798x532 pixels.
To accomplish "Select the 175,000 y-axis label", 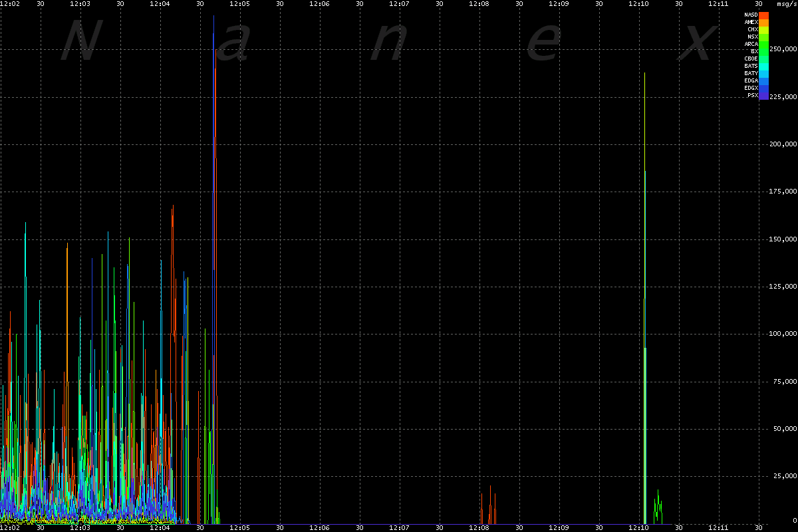I will pos(783,192).
